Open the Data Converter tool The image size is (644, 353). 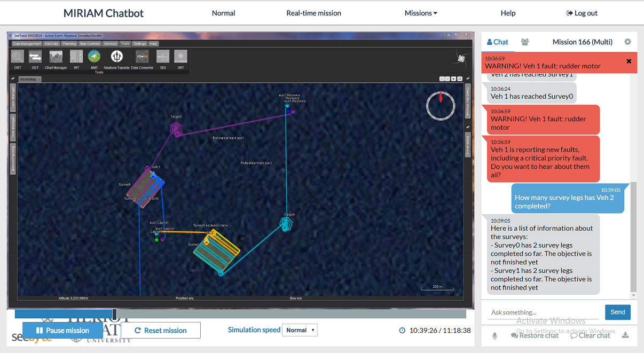[x=142, y=57]
